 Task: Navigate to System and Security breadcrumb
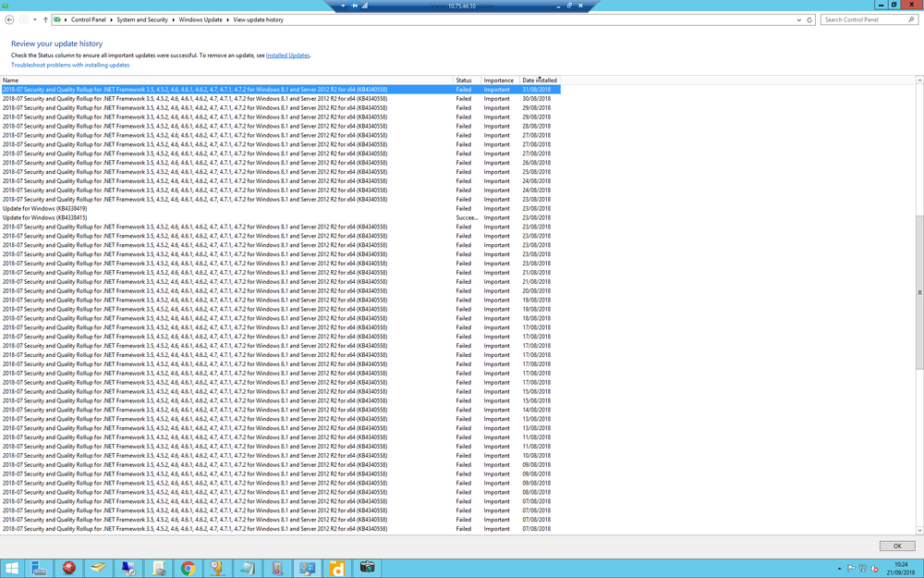(142, 19)
